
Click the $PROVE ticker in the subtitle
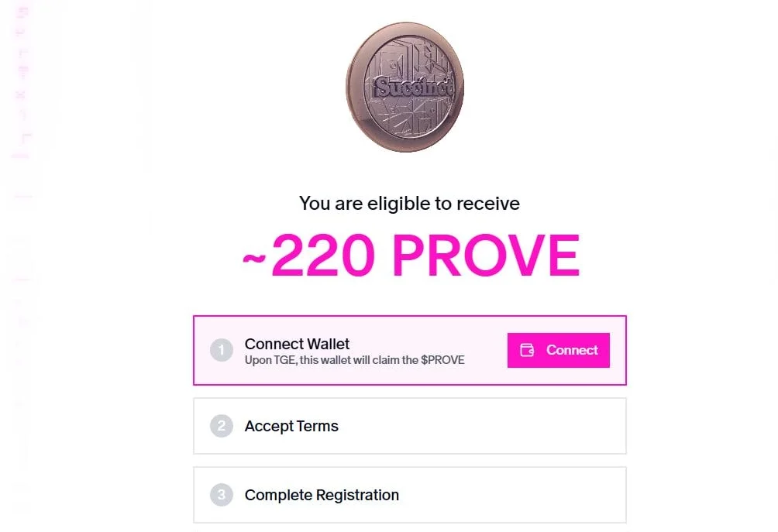(x=442, y=360)
